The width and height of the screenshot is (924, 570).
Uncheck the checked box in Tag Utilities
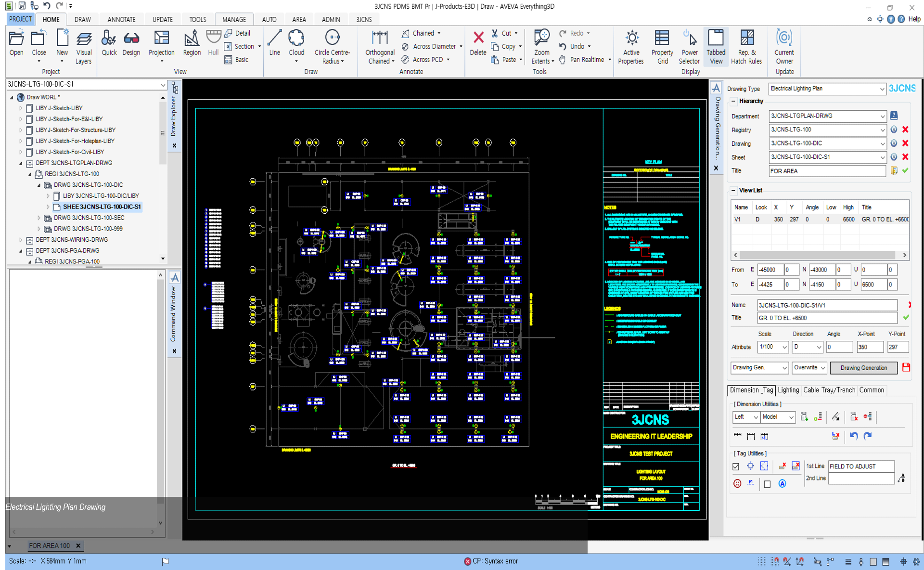(736, 466)
